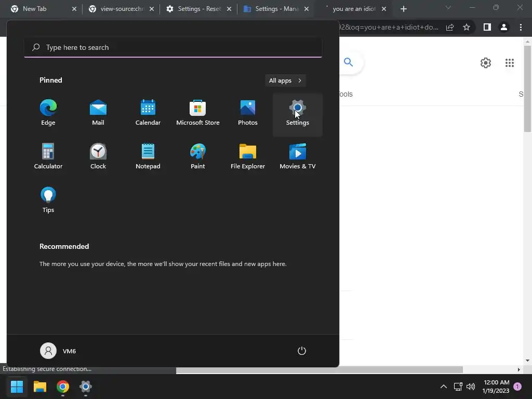Open Google apps grid

(x=510, y=63)
